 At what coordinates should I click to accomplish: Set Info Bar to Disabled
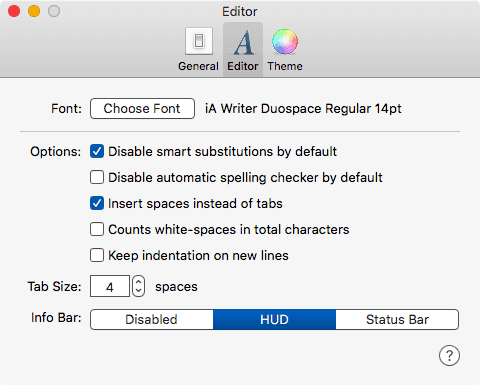152,320
